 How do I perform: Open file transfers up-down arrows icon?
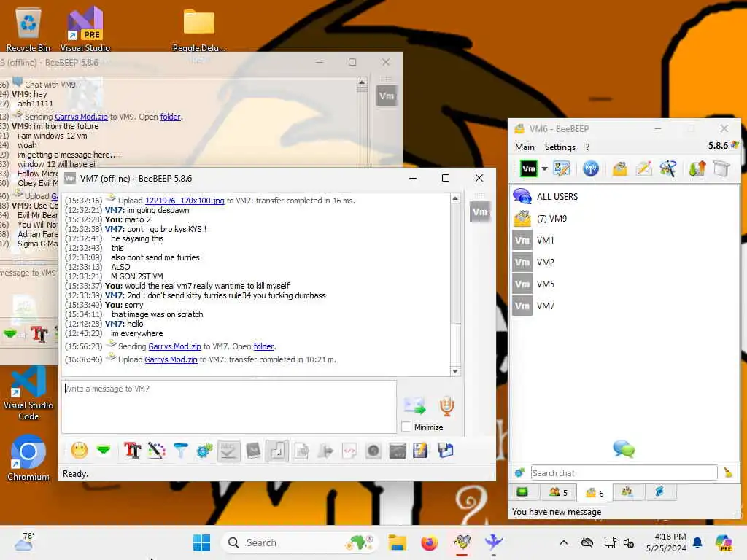point(697,168)
